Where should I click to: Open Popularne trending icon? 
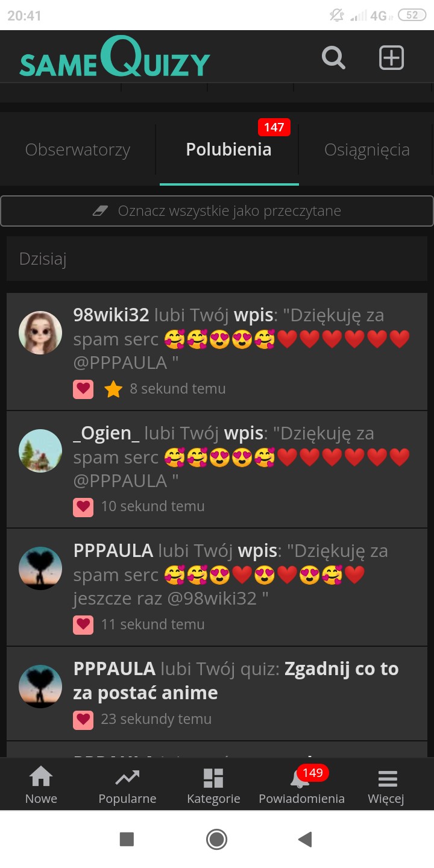127,785
